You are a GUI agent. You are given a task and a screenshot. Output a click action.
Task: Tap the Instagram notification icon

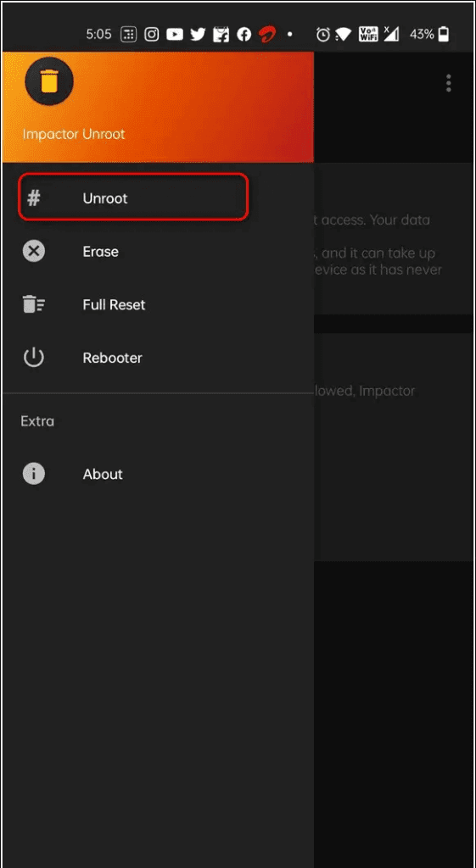click(152, 34)
